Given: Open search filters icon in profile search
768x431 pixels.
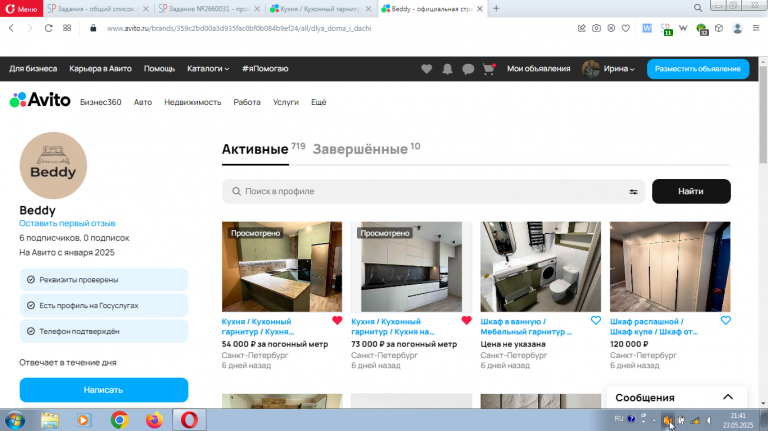Looking at the screenshot, I should tap(633, 192).
